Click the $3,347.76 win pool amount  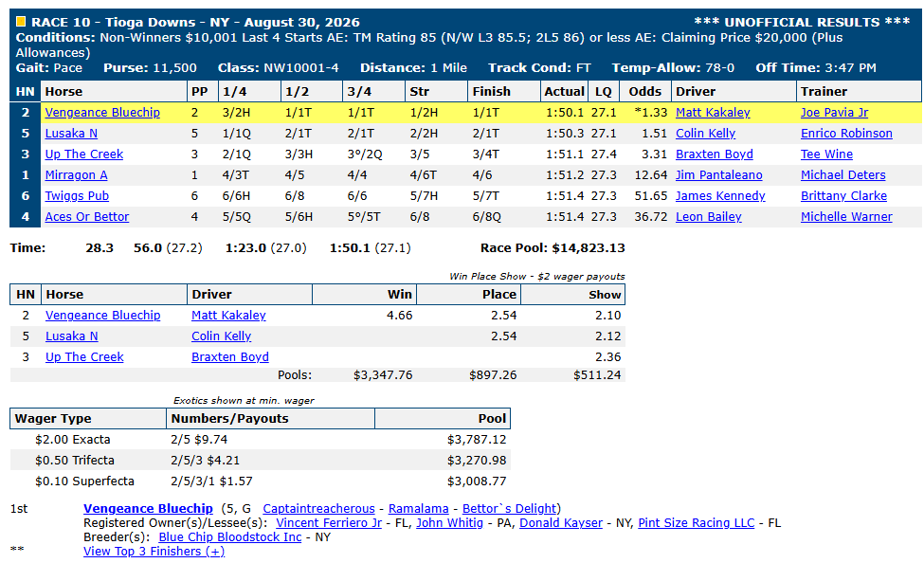tap(383, 375)
